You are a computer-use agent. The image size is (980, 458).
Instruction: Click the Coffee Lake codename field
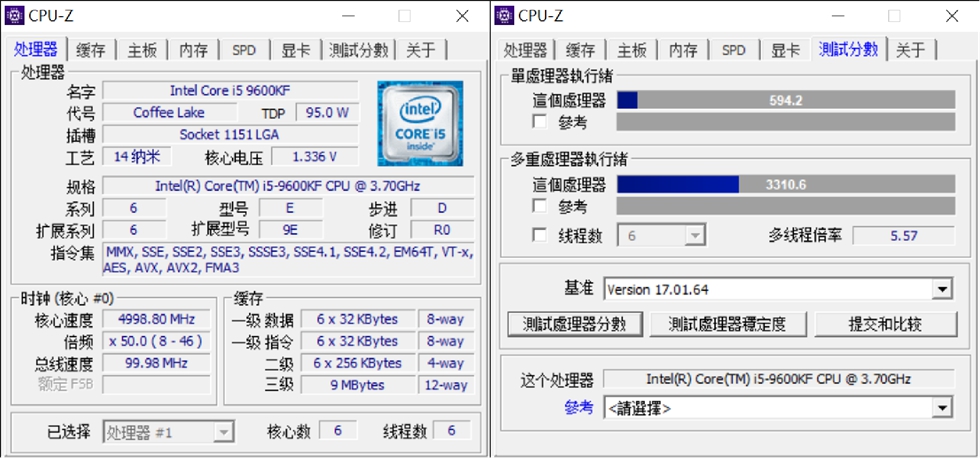(x=169, y=112)
